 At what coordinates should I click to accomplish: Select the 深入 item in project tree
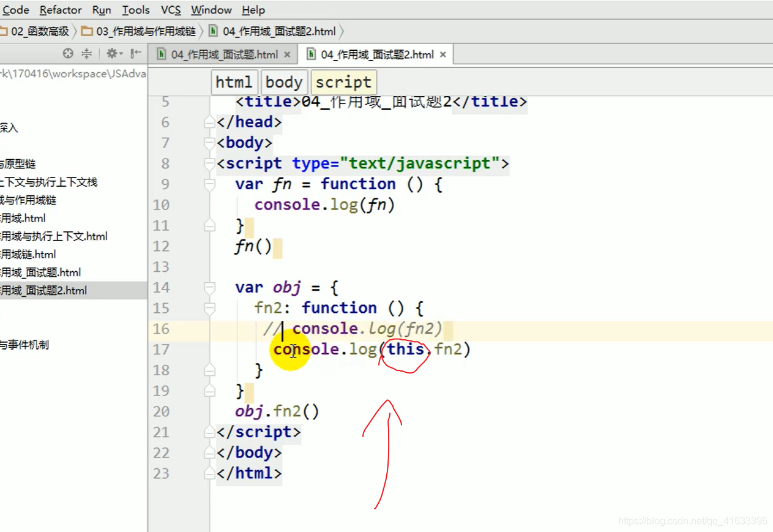coord(9,128)
